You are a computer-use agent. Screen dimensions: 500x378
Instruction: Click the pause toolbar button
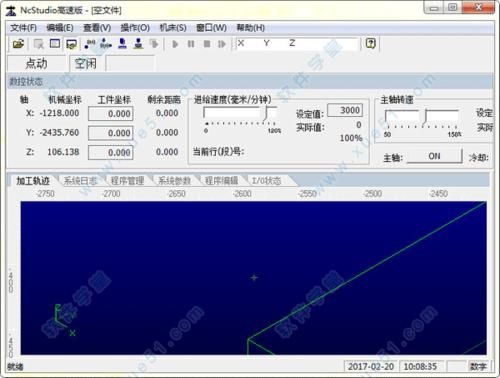191,44
